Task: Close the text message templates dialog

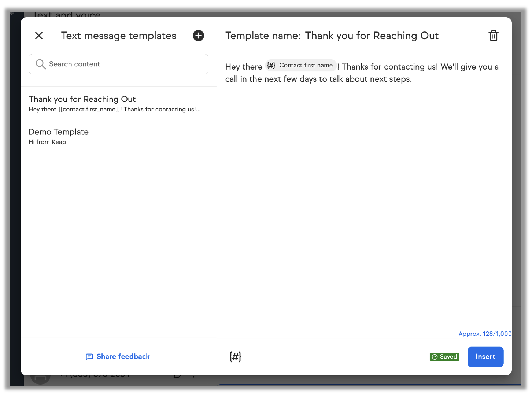Action: 39,36
